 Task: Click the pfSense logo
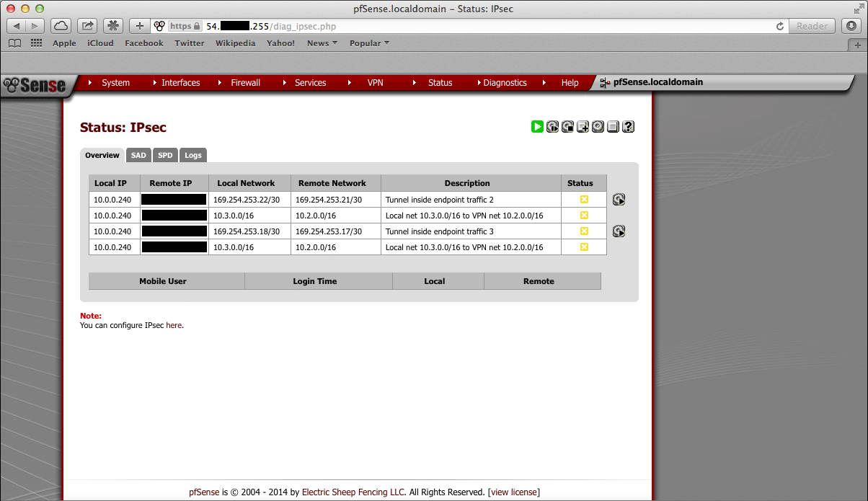[35, 84]
